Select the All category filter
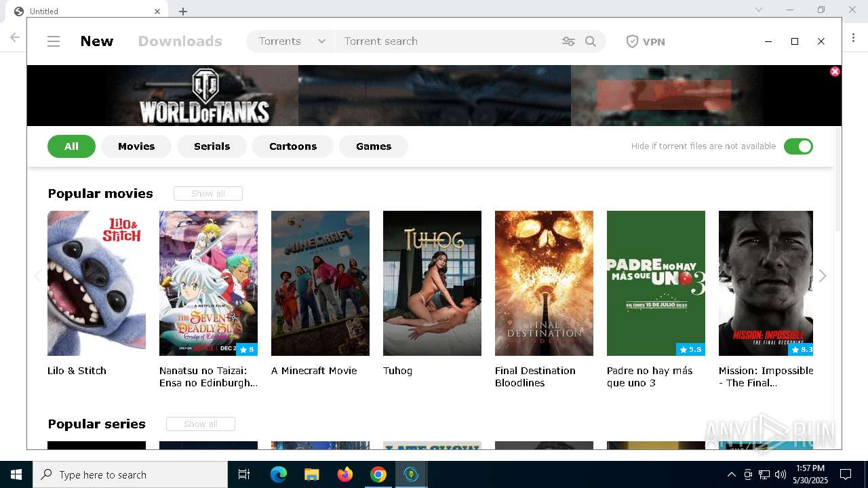This screenshot has height=488, width=868. point(71,146)
